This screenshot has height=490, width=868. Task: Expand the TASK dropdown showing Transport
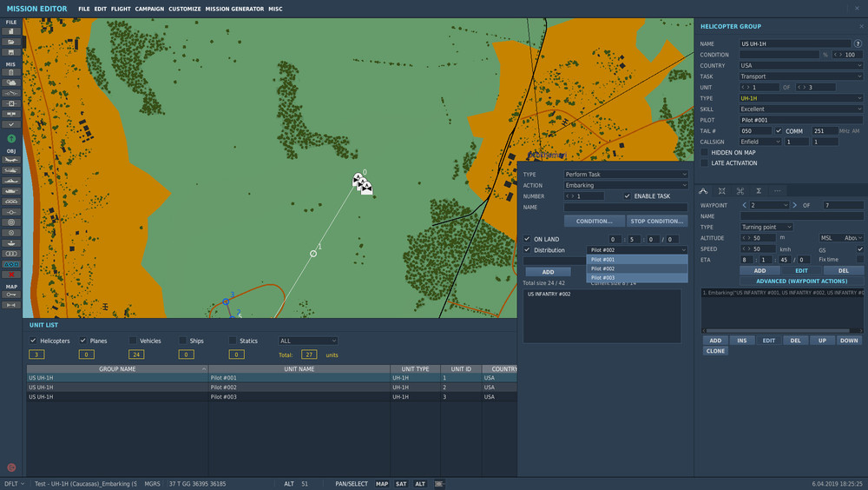point(800,76)
